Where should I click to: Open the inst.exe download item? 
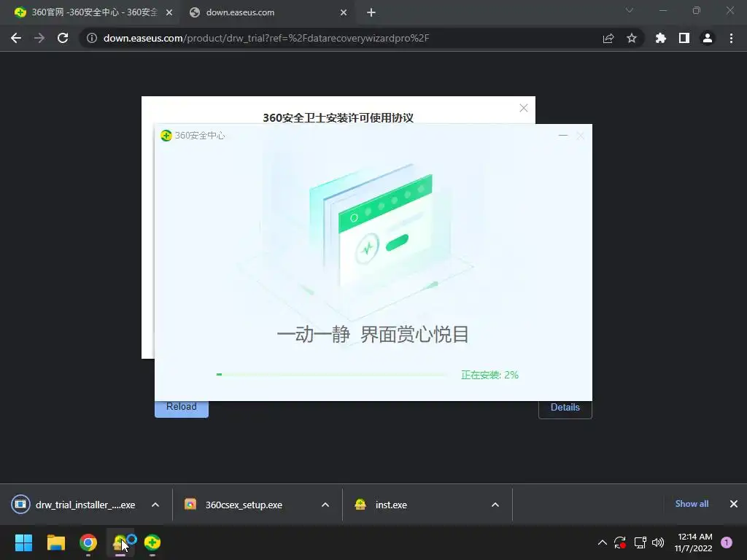(x=381, y=505)
